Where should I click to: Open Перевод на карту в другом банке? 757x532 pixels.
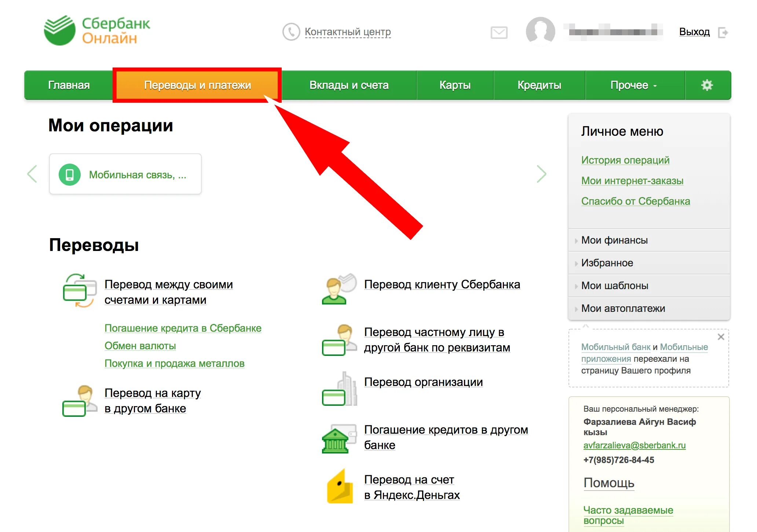(x=153, y=401)
